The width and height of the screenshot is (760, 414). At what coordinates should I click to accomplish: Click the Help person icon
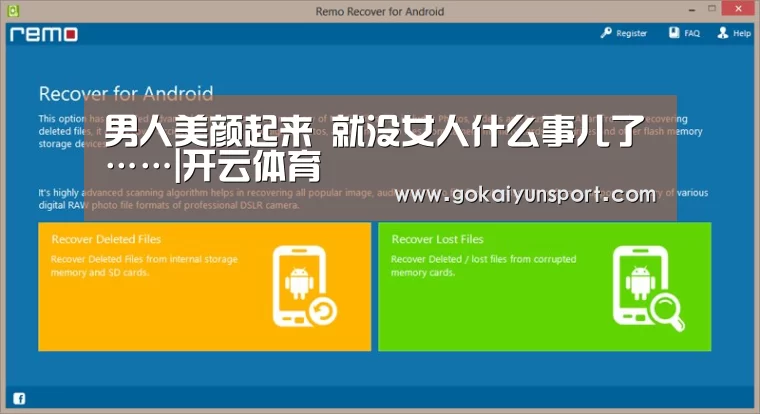(x=723, y=32)
